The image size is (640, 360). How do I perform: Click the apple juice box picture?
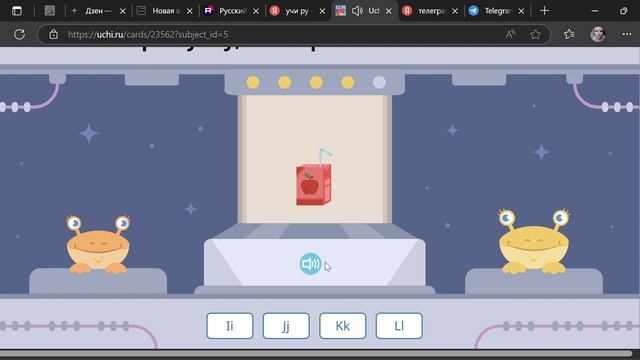click(314, 178)
